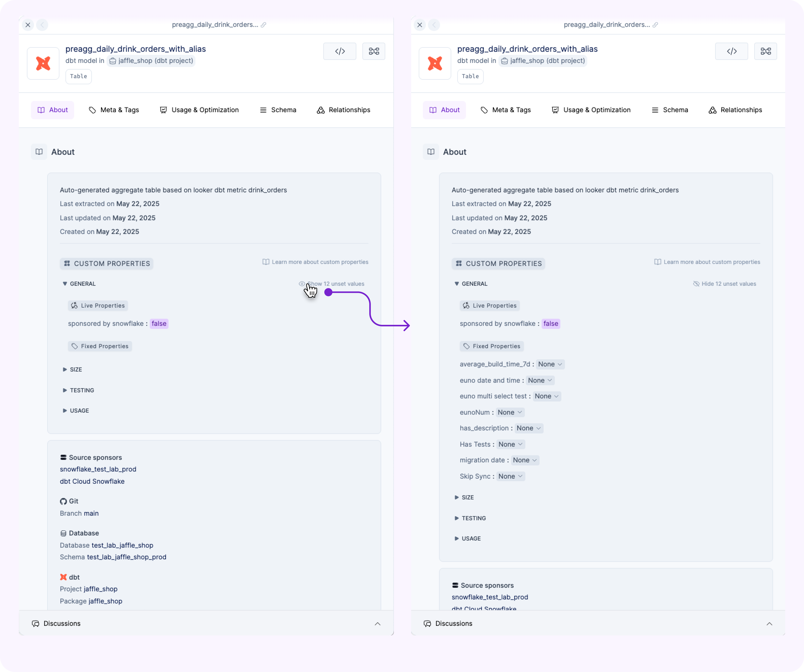This screenshot has width=804, height=672.
Task: Click jaffle_shop (dbt project) link in right panel
Action: pos(543,61)
